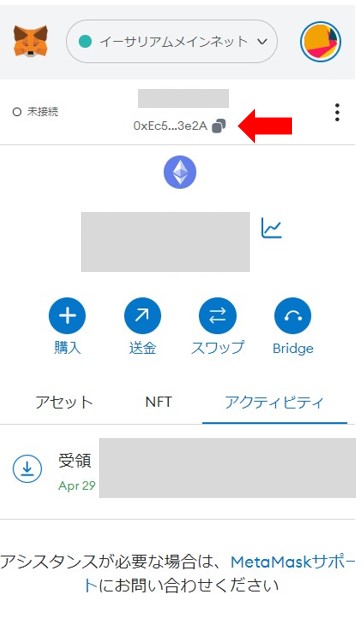Tap the 送金 arrow icon button
The width and height of the screenshot is (364, 637).
click(142, 316)
